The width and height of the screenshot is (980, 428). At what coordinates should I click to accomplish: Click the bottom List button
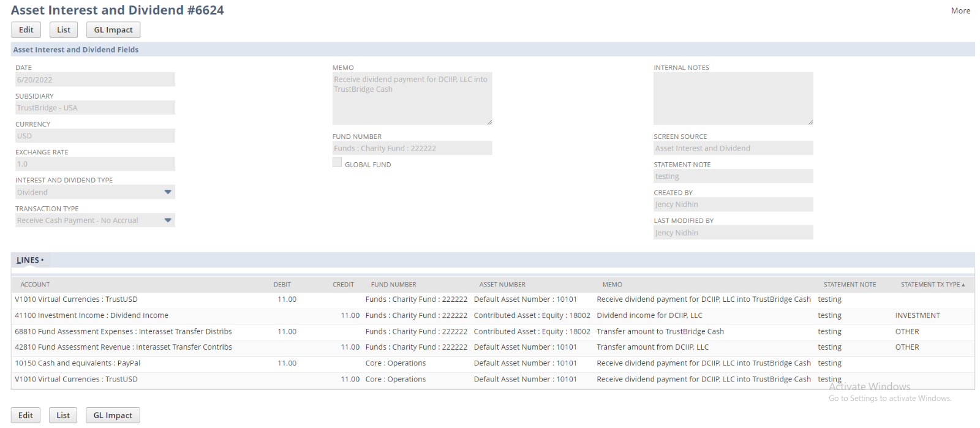[63, 415]
